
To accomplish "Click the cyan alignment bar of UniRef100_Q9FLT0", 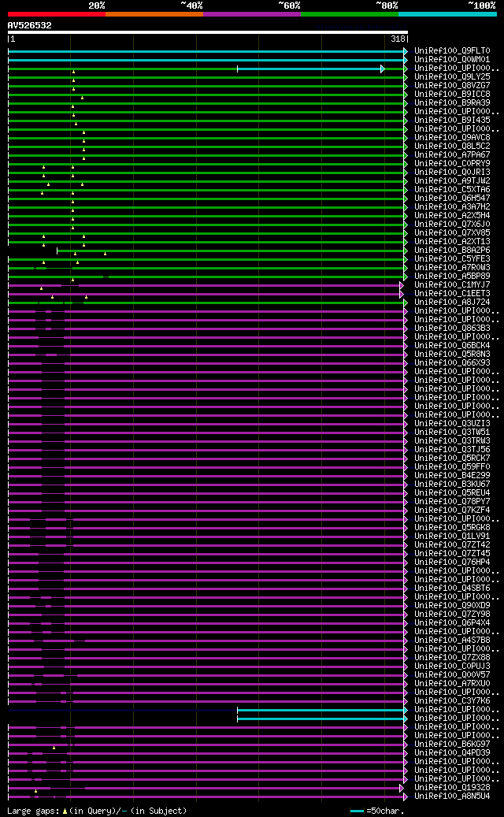I will (x=208, y=51).
